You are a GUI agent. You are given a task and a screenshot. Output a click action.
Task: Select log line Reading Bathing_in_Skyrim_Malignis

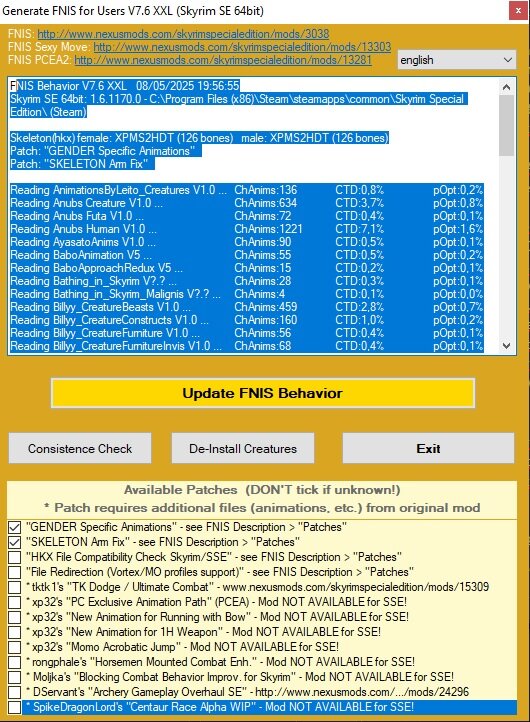coord(246,294)
